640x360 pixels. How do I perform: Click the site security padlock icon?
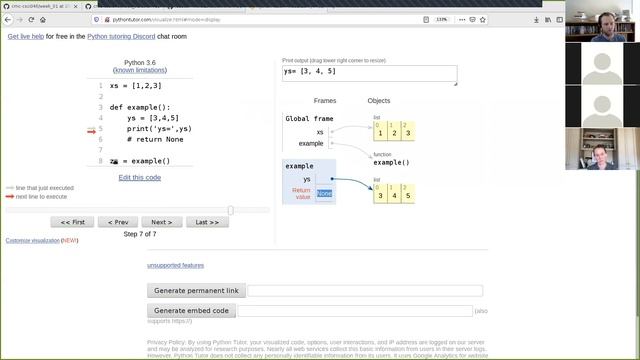[x=107, y=20]
